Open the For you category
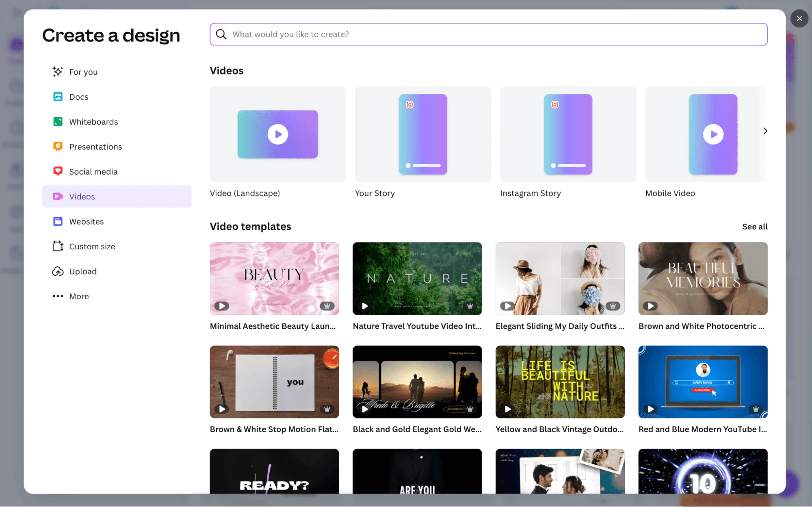Viewport: 812px width, 507px height. (117, 72)
